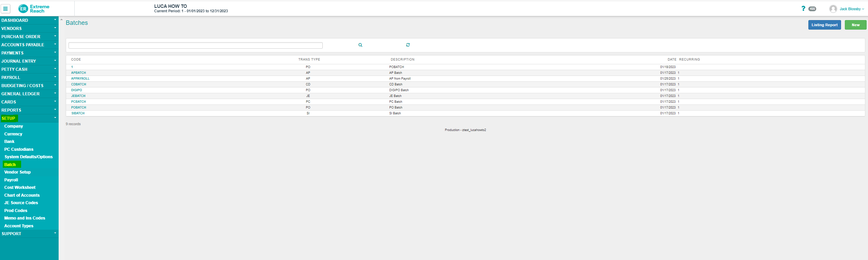868x260 pixels.
Task: Select Chart of Accounts in Setup
Action: coord(22,195)
